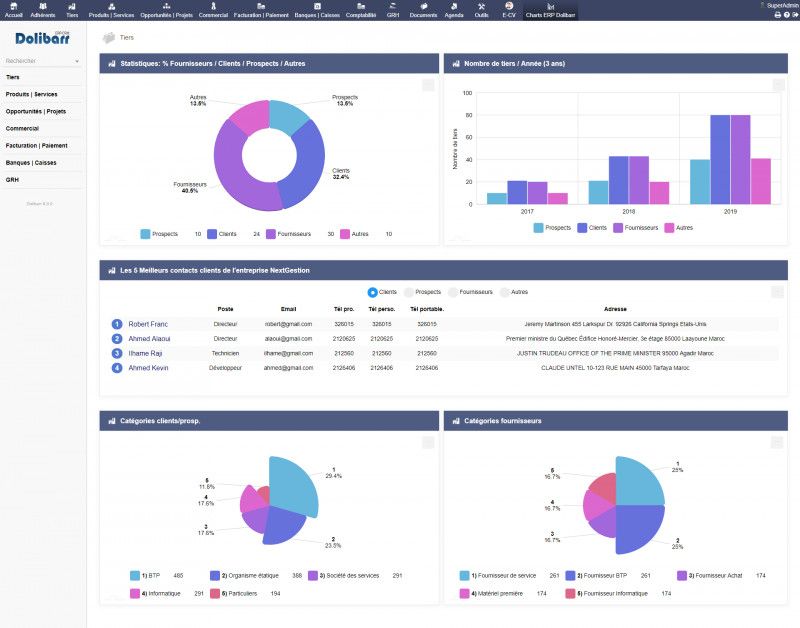Click the Outils tools icon
Viewport: 800px width, 628px height.
[x=482, y=7]
